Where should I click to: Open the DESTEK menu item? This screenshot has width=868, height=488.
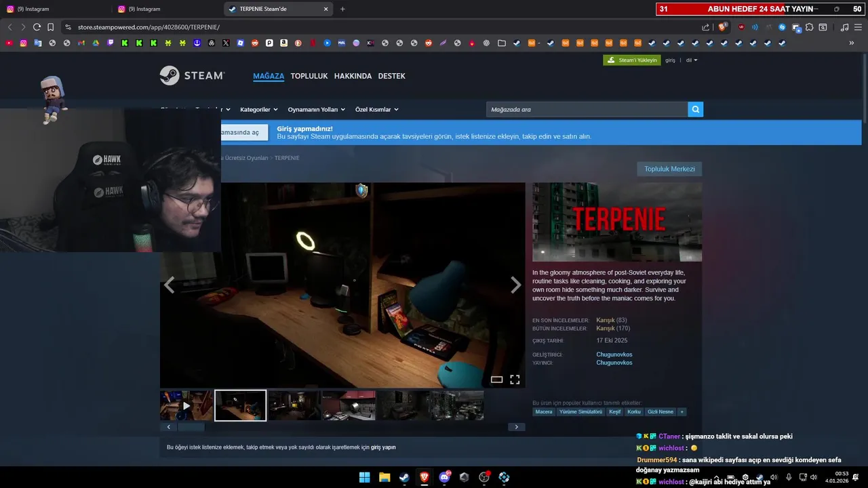tap(391, 76)
